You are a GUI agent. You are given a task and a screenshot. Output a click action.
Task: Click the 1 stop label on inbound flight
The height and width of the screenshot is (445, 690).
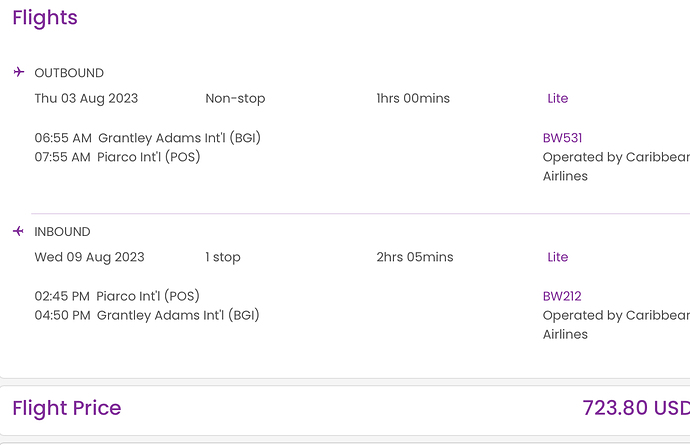223,257
